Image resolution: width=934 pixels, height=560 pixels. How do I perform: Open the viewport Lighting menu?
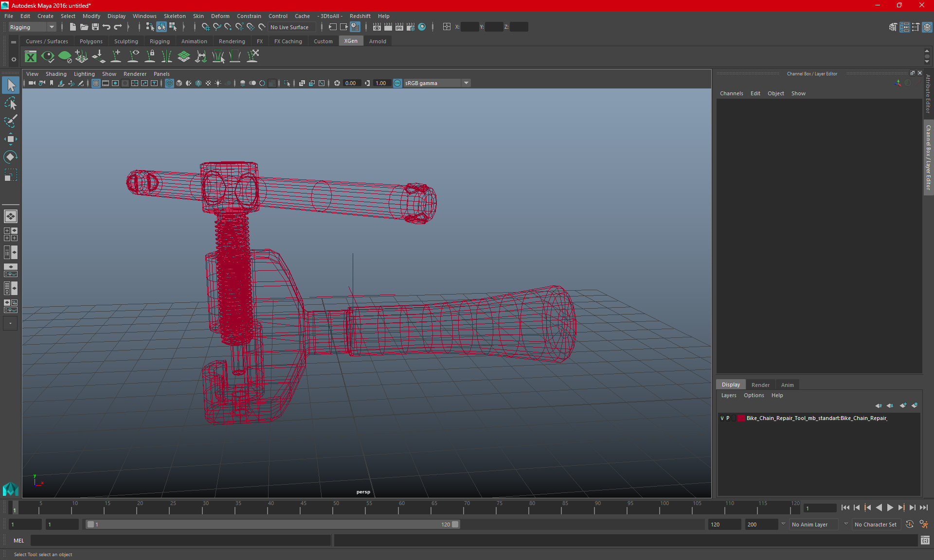coord(84,74)
